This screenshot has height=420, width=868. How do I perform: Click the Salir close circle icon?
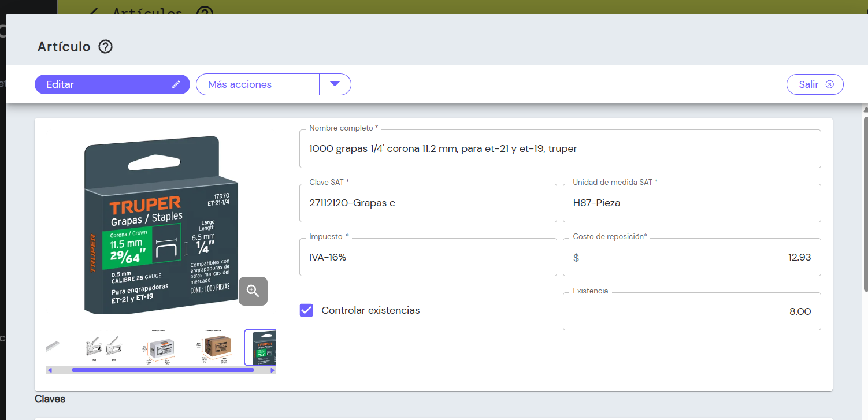[x=830, y=84]
